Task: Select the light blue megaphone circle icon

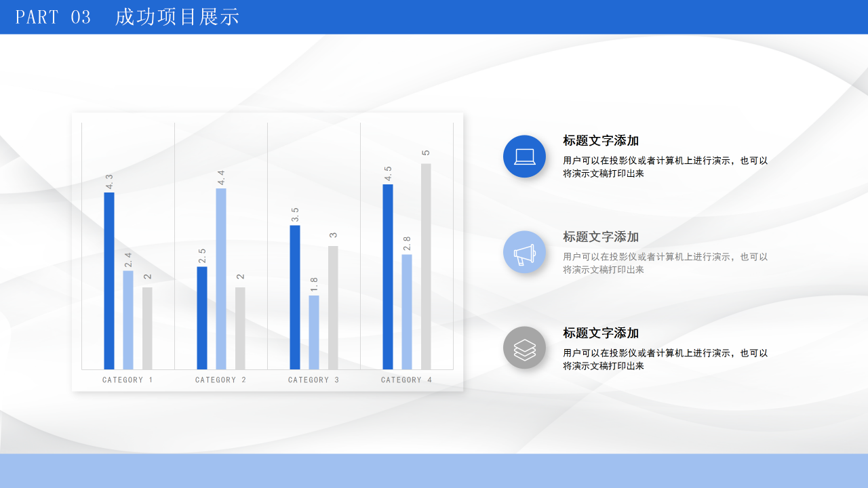Action: (524, 251)
